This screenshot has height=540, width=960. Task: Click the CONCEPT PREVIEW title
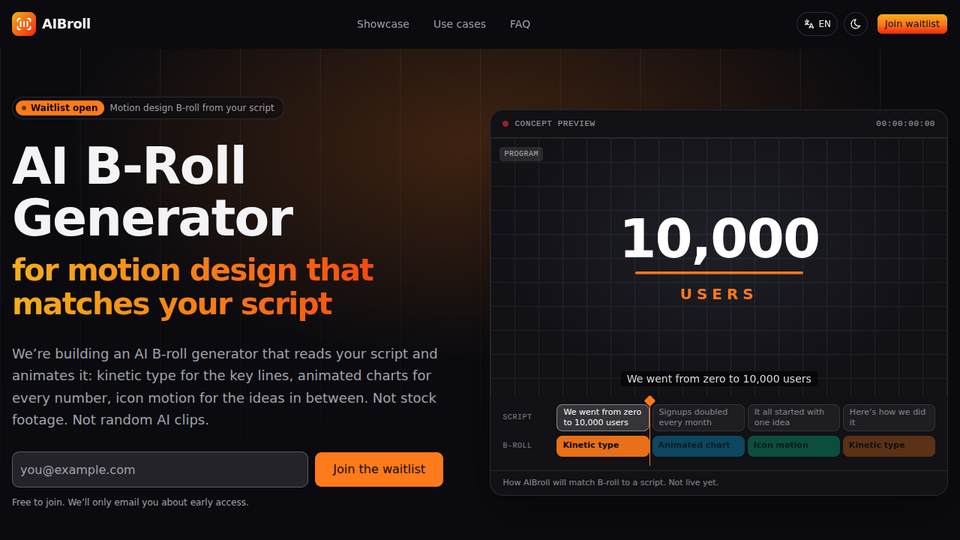(555, 124)
